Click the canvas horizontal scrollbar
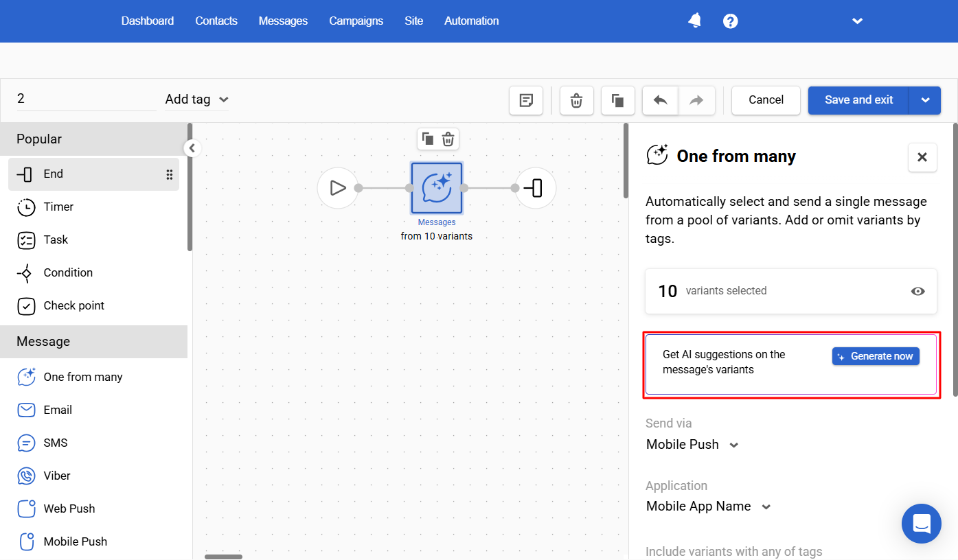Screen dimensions: 958x560 click(x=223, y=557)
